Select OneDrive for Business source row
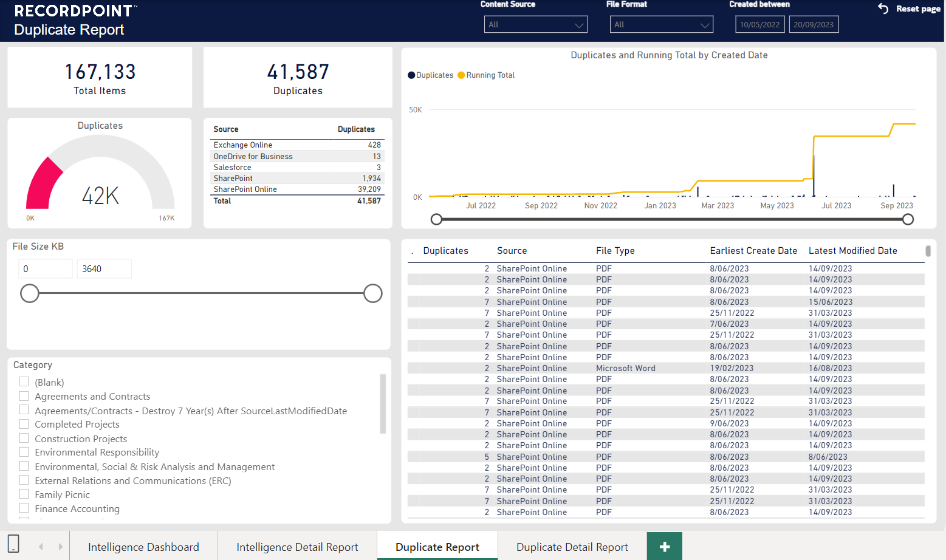The width and height of the screenshot is (946, 560). [297, 156]
